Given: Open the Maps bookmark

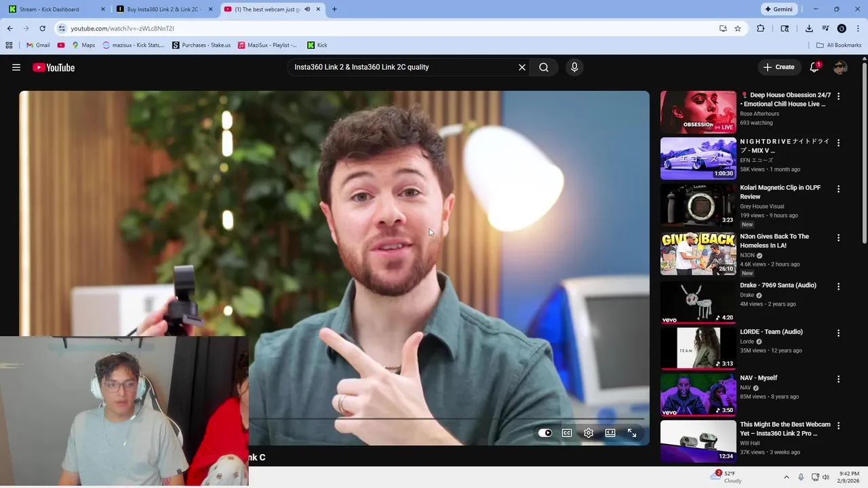Looking at the screenshot, I should (83, 45).
